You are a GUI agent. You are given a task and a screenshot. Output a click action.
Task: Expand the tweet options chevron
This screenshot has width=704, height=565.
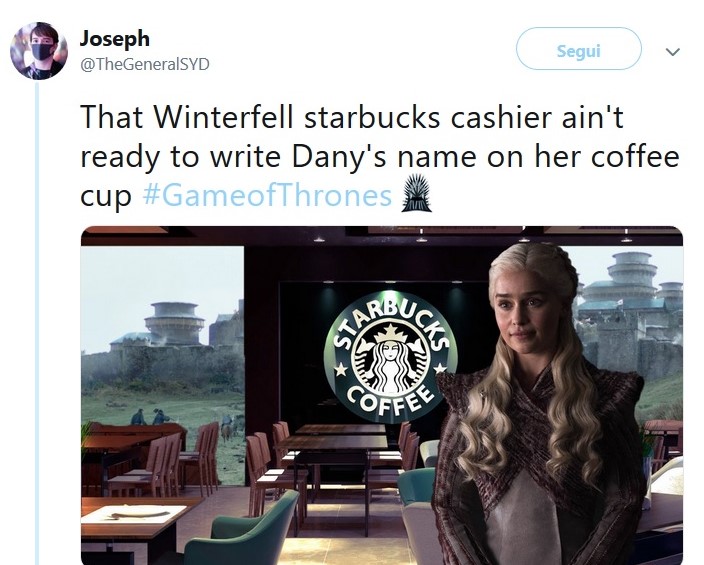672,52
